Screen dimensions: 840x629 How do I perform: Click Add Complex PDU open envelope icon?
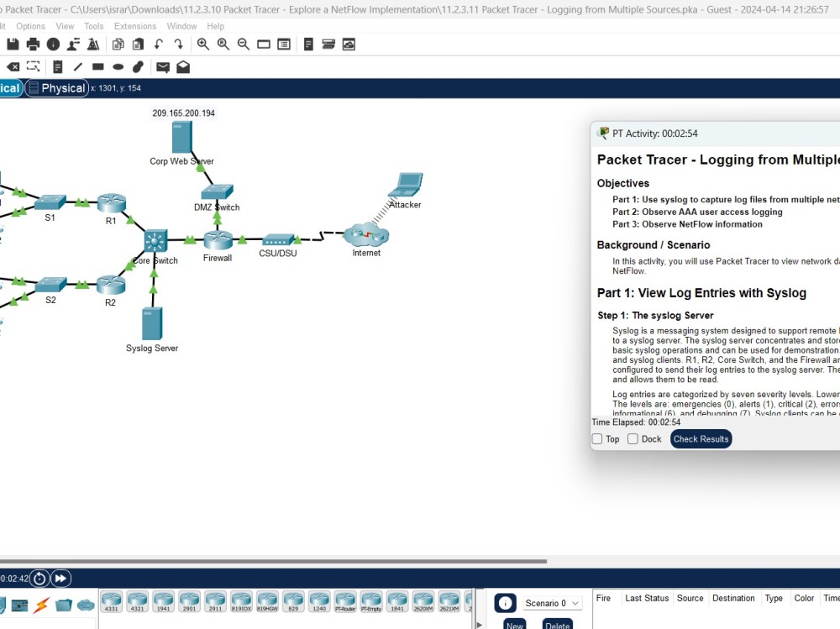tap(183, 66)
